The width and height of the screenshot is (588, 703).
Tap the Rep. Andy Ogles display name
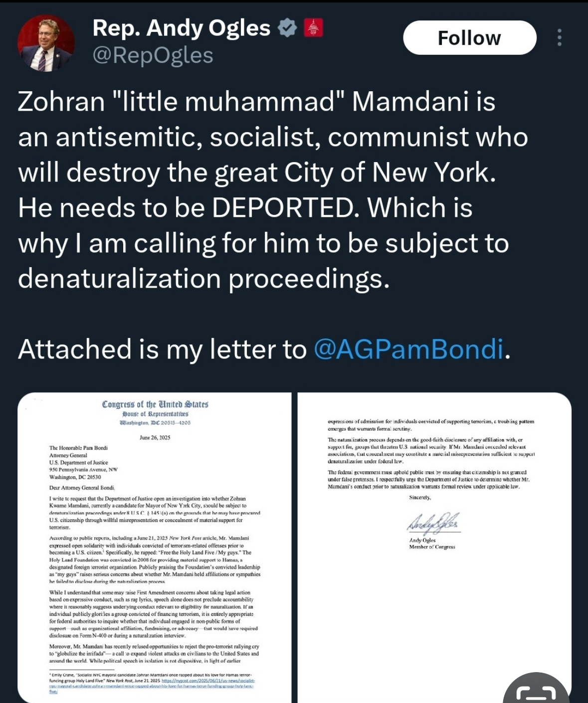click(x=182, y=28)
